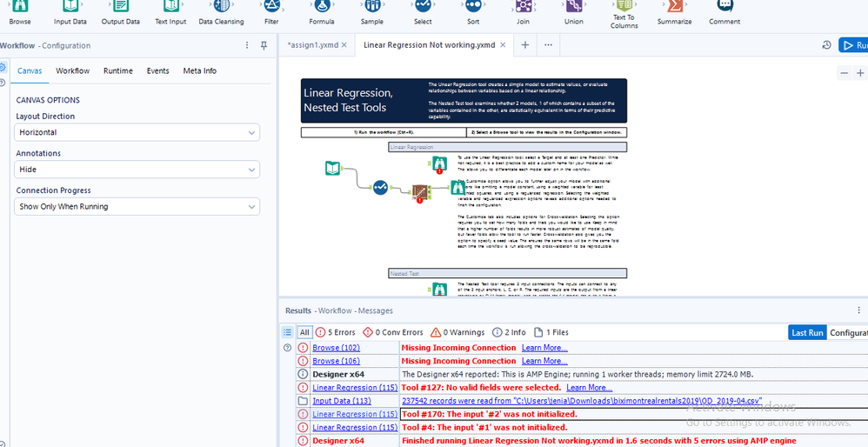Toggle the messages list view icon in Results
This screenshot has height=447, width=868.
(x=287, y=332)
